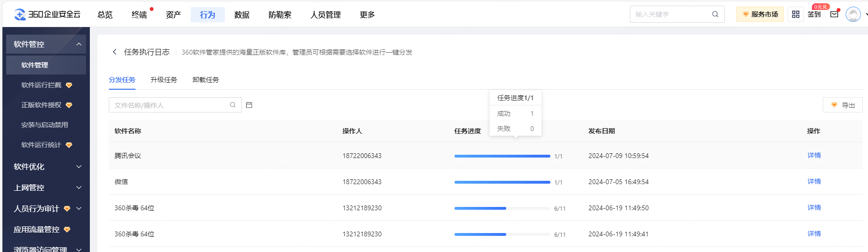The width and height of the screenshot is (868, 252).
Task: Select the 微信 software name cell
Action: 121,182
